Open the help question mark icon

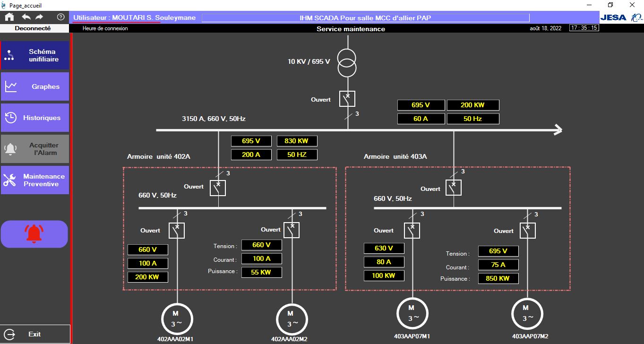[60, 17]
